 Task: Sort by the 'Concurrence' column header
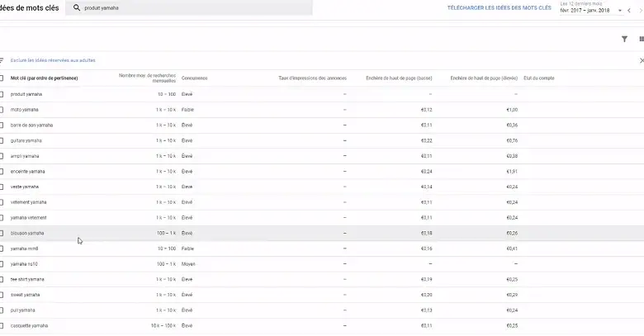pyautogui.click(x=194, y=78)
